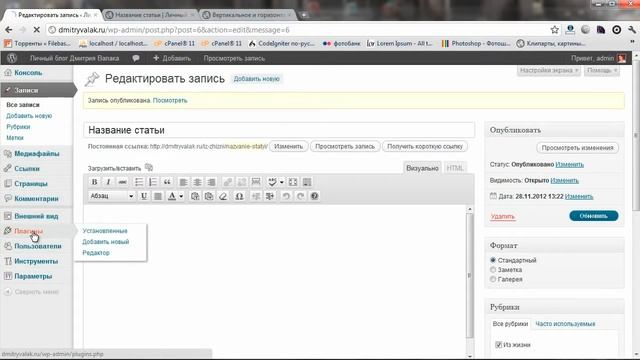Insert custom character omega icon
The image size is (640, 360).
pyautogui.click(x=239, y=196)
